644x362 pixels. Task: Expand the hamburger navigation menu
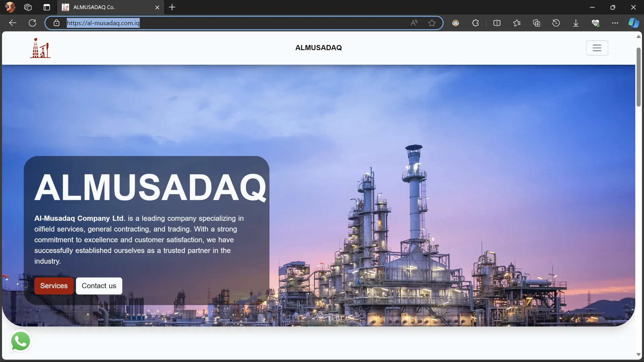(597, 48)
